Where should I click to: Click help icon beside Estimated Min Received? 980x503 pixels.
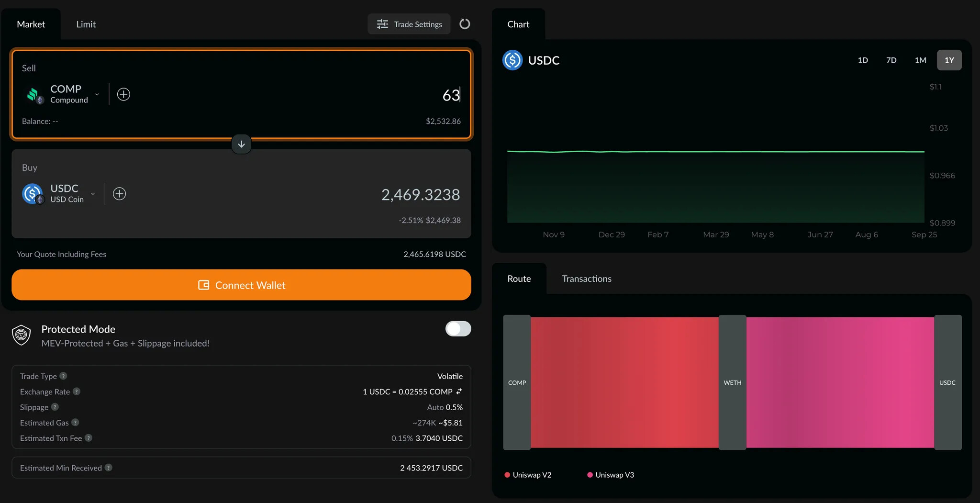[109, 468]
